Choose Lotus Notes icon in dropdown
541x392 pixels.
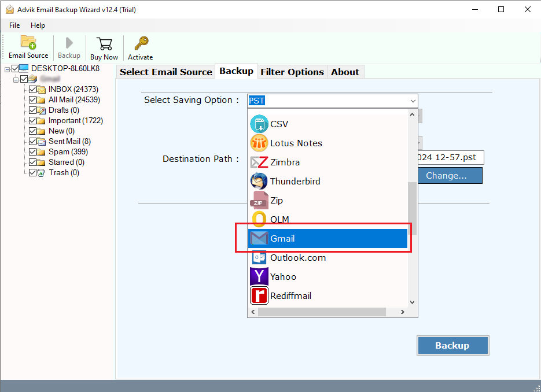point(259,143)
